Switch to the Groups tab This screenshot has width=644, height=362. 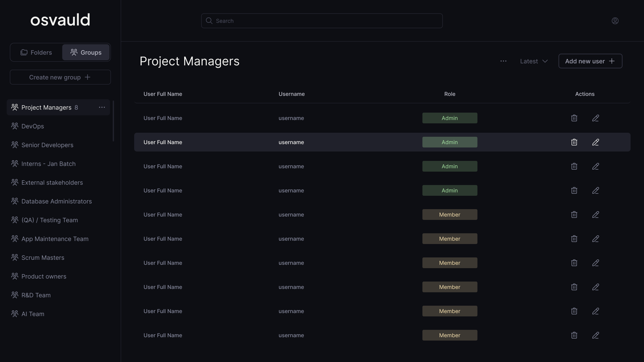click(86, 52)
